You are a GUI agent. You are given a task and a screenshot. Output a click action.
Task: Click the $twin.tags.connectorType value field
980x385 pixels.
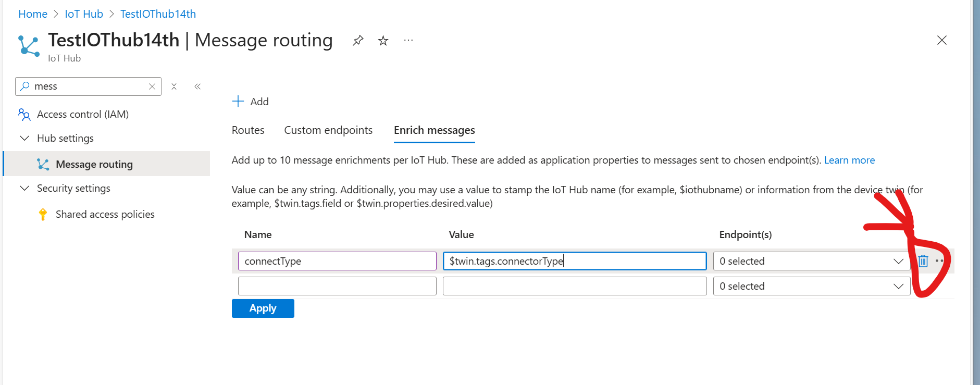(x=575, y=261)
